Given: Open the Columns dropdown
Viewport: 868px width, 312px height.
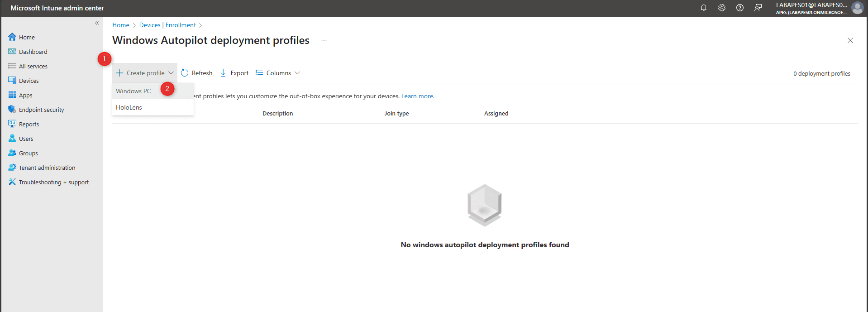Looking at the screenshot, I should [x=278, y=73].
